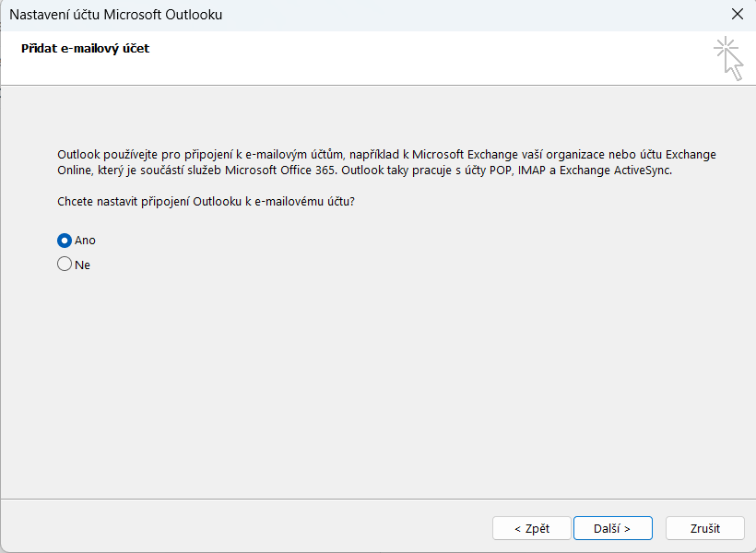The image size is (756, 553).
Task: Click the window title "Nastavení účtu Microsoft Outlooku"
Action: pos(116,15)
